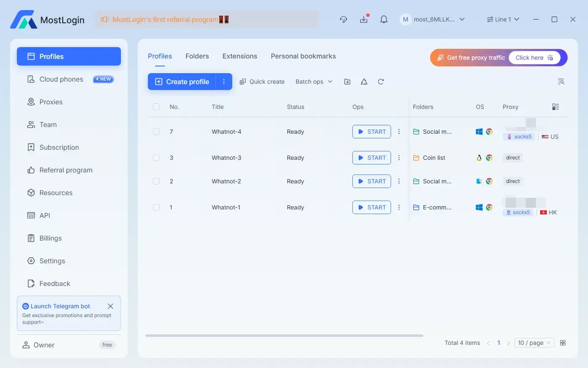The width and height of the screenshot is (588, 368).
Task: Open the Extensions tab
Action: (x=239, y=56)
